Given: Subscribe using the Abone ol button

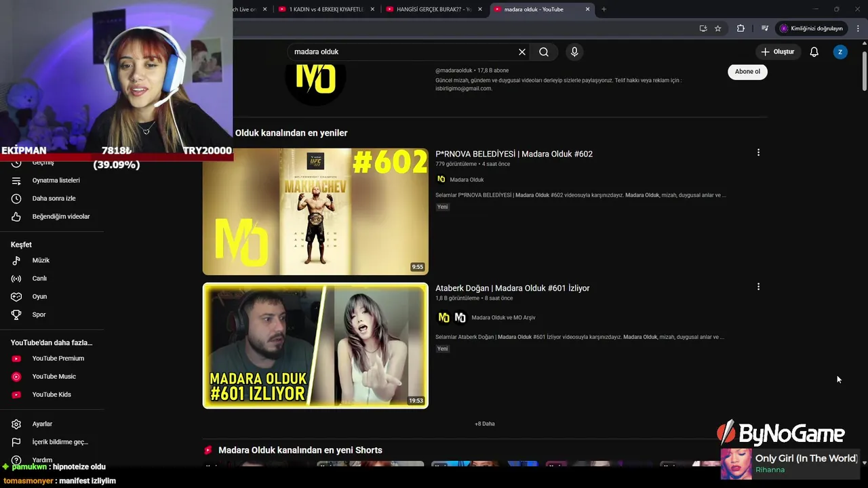Looking at the screenshot, I should tap(747, 71).
